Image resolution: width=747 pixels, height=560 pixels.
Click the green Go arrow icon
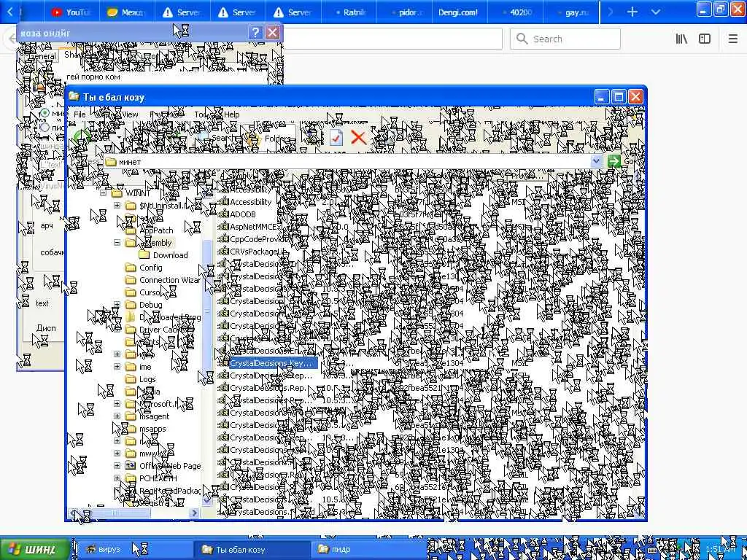[614, 161]
